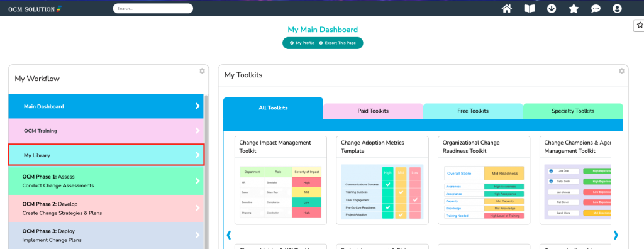Expand OCM Phase 3 chevron arrow
This screenshot has width=644, height=249.
pyautogui.click(x=197, y=235)
